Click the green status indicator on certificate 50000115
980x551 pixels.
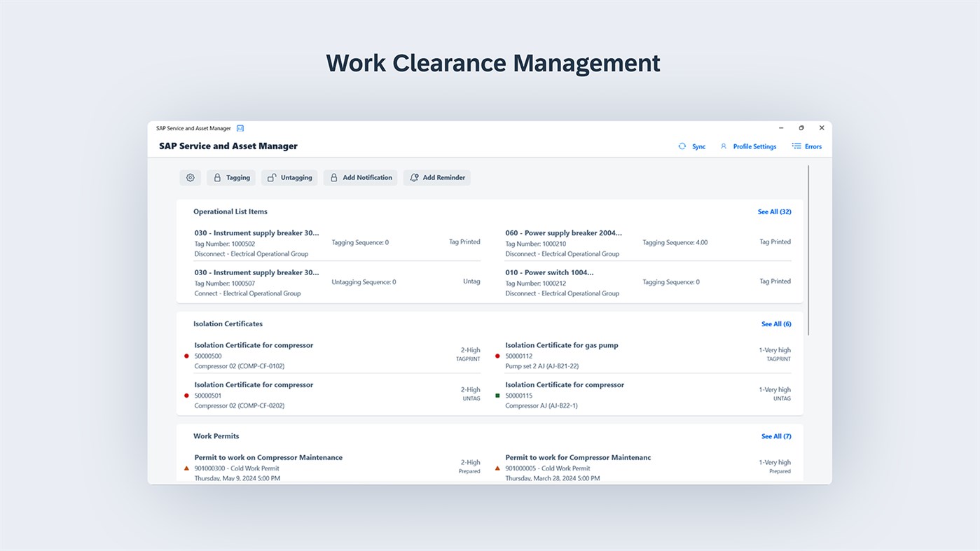tap(497, 395)
